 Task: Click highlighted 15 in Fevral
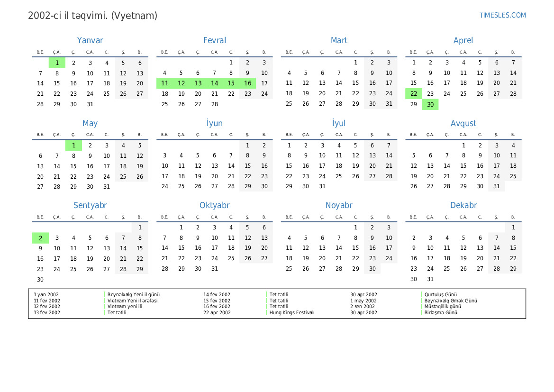(231, 83)
